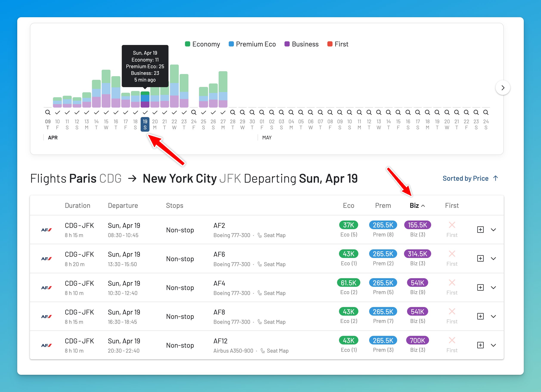Click the plus icon to save flight AF2
The width and height of the screenshot is (541, 392).
coord(480,230)
